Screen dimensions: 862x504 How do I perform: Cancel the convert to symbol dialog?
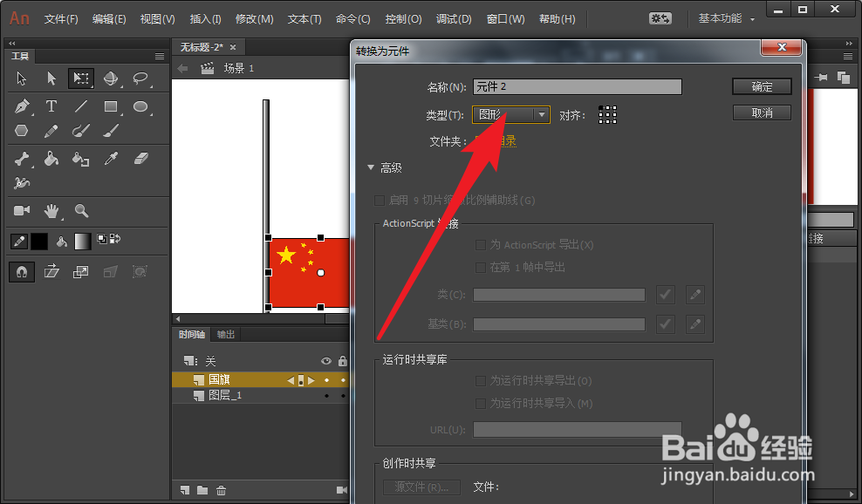[762, 112]
